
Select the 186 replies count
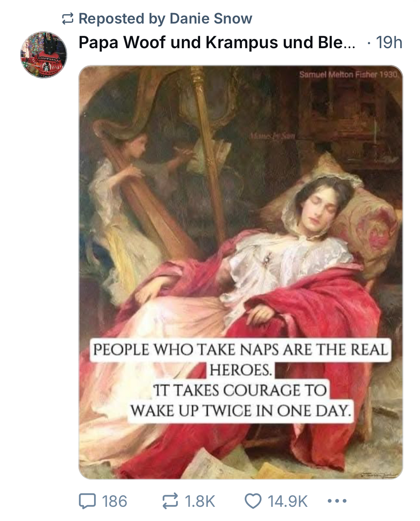pos(115,501)
